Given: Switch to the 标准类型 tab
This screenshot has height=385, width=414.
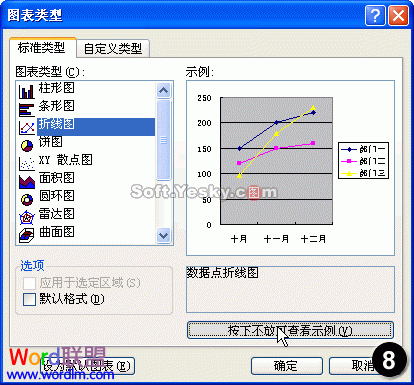Looking at the screenshot, I should pos(42,48).
